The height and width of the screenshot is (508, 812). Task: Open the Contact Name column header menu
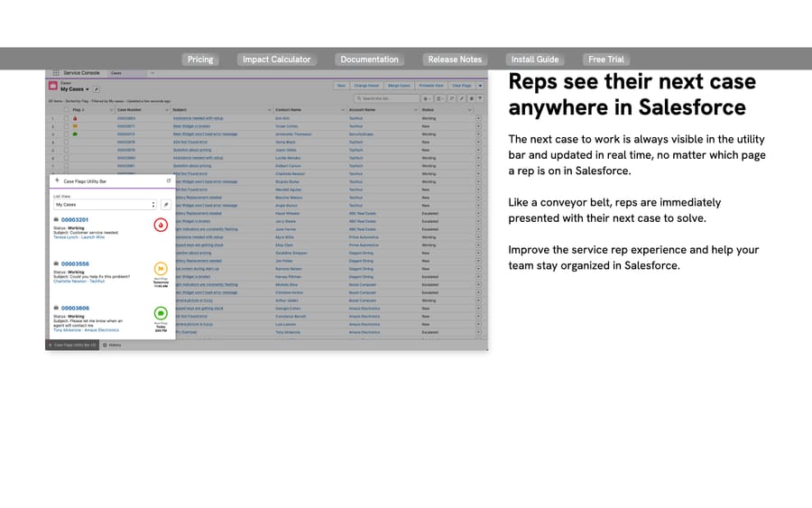(x=342, y=110)
